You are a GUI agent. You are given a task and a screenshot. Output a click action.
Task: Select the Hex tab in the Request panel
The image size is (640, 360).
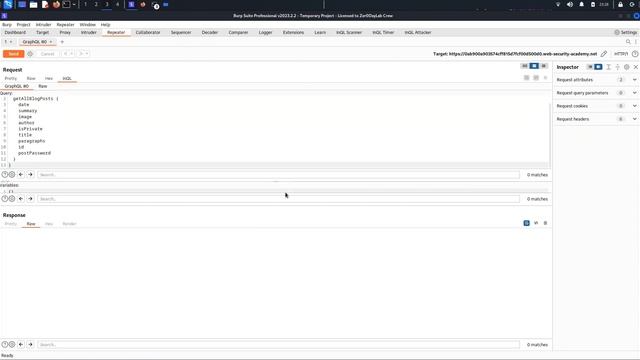click(x=49, y=78)
